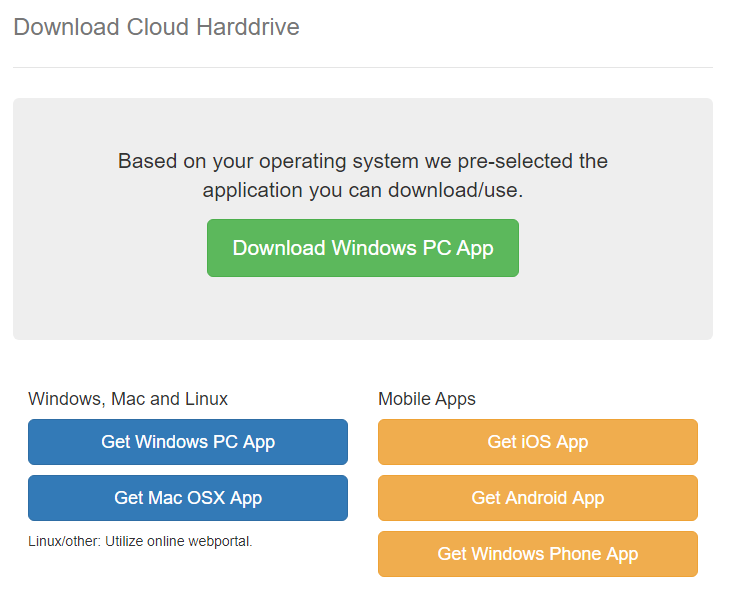Open the Get iOS App download

tap(537, 442)
